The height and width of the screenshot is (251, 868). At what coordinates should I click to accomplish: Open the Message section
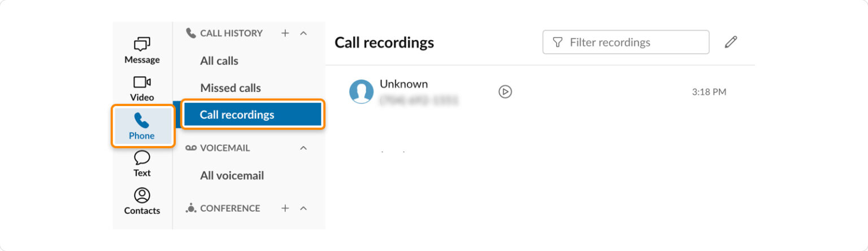(x=142, y=50)
